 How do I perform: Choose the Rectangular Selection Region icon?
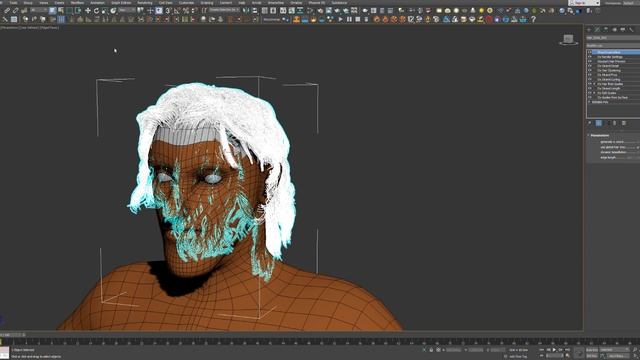69,10
